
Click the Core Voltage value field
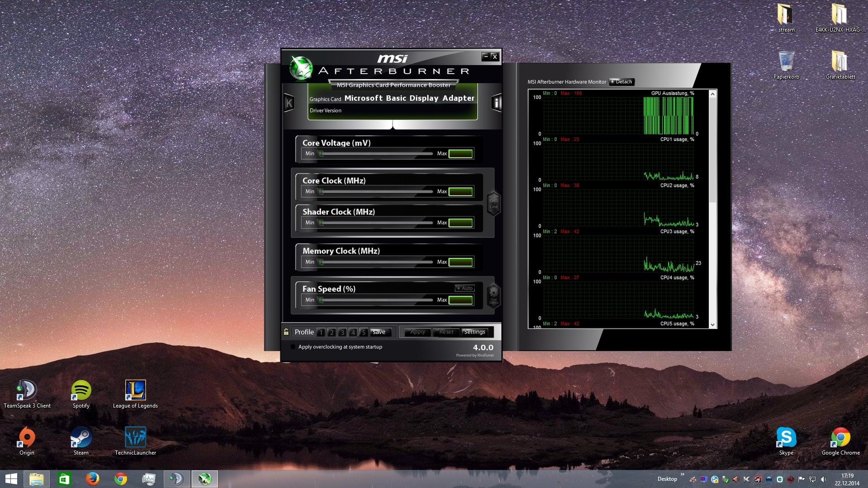click(x=460, y=154)
